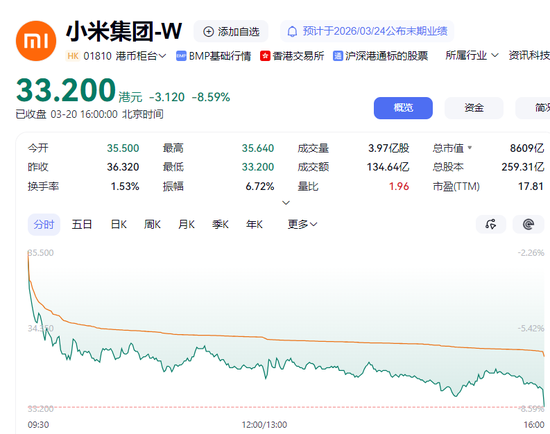This screenshot has height=434, width=550.
Task: Switch to the 季K chart tab
Action: [220, 224]
